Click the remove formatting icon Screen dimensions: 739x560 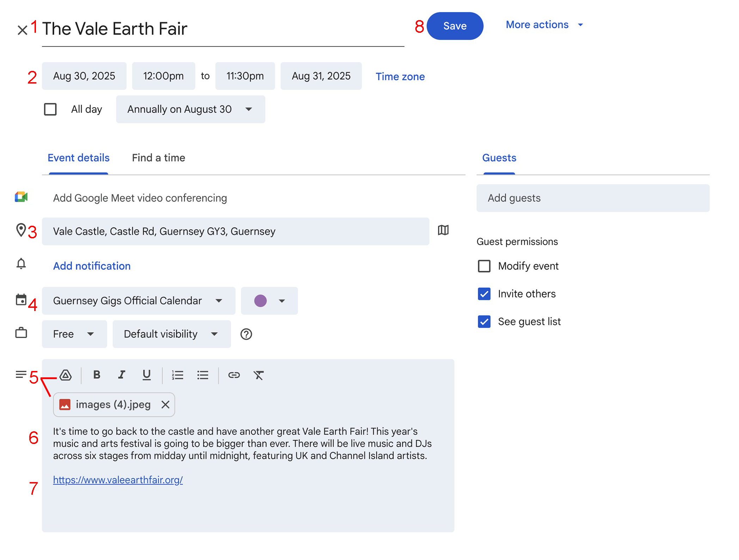click(x=258, y=375)
